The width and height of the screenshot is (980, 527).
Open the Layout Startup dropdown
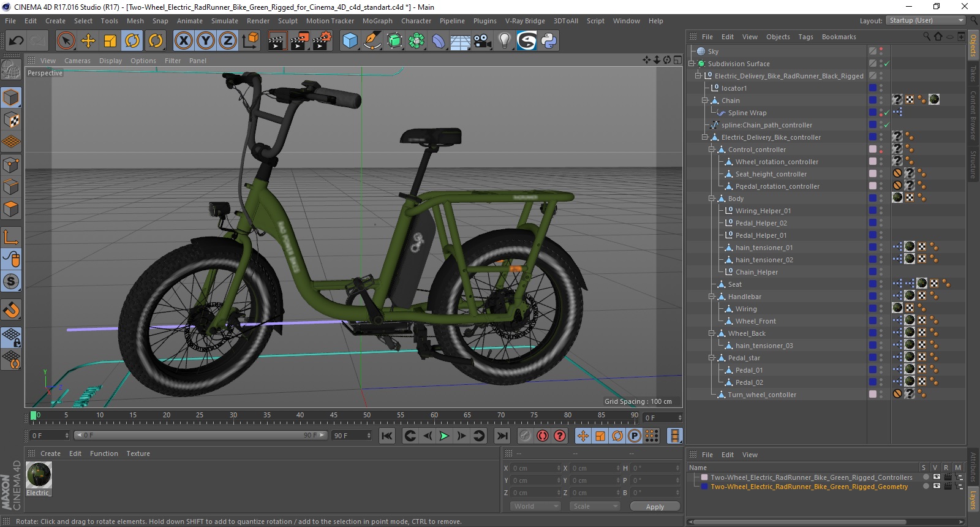point(925,20)
